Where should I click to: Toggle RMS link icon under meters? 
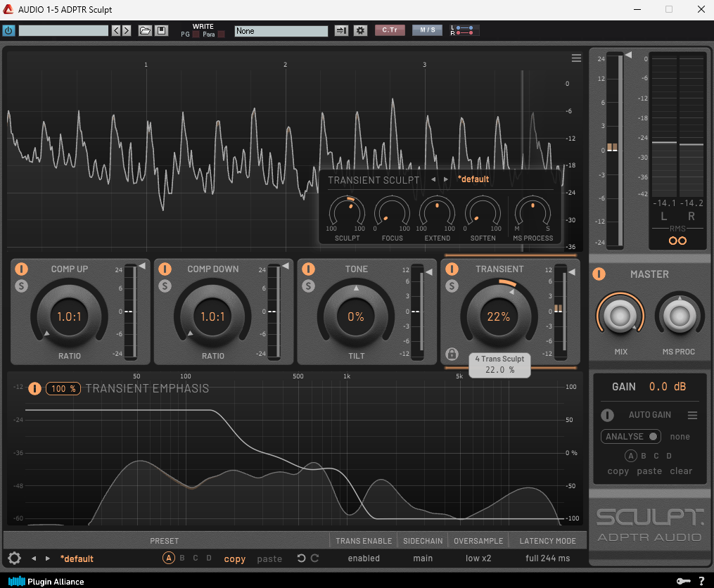pyautogui.click(x=677, y=241)
